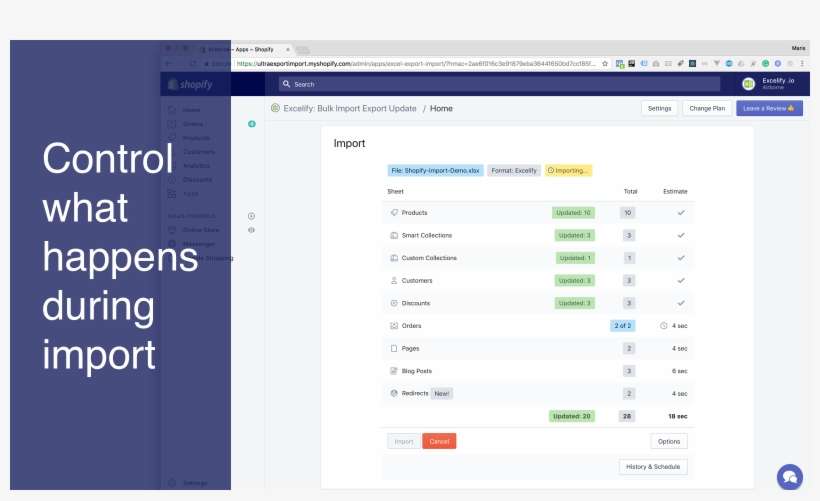Open the browser's three-dot menu
The image size is (820, 501).
point(802,63)
